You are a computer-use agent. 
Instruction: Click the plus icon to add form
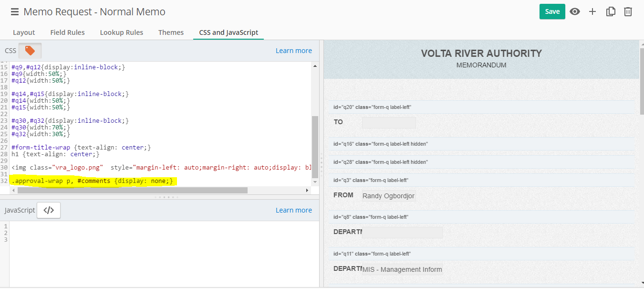[x=592, y=12]
